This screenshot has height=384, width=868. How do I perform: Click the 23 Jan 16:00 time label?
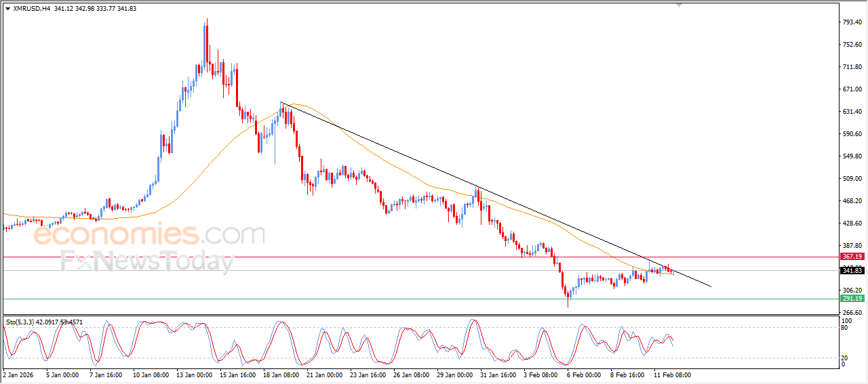pos(368,374)
